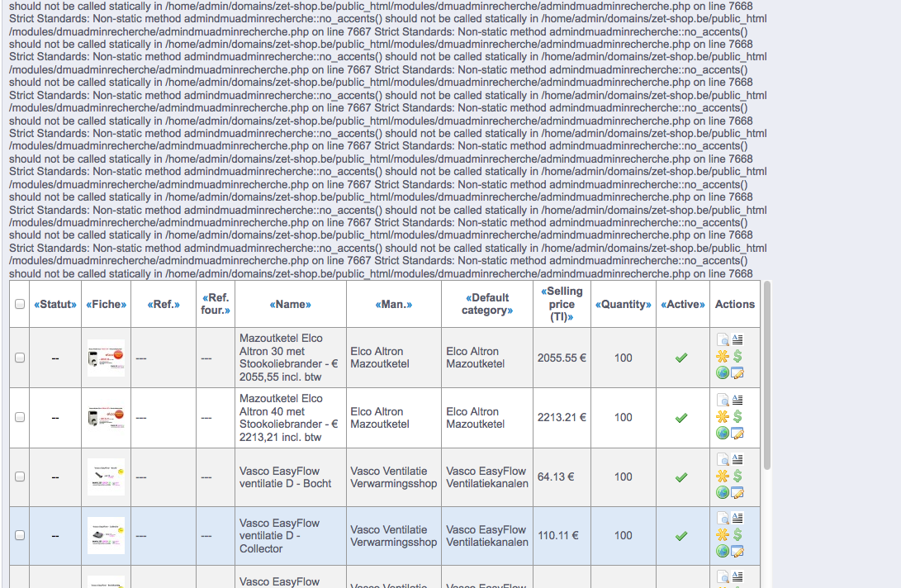Click the « sort arrow on Man. header
This screenshot has height=588, width=901.
(378, 304)
